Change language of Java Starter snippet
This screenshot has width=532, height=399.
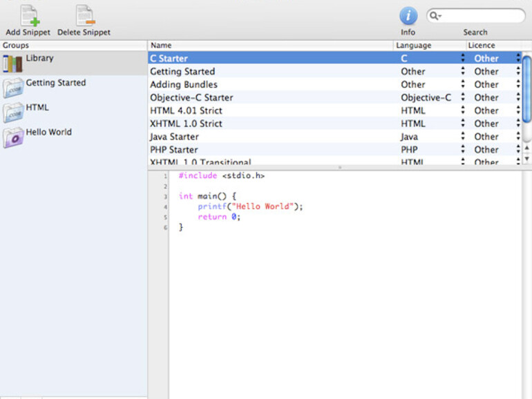(x=462, y=137)
